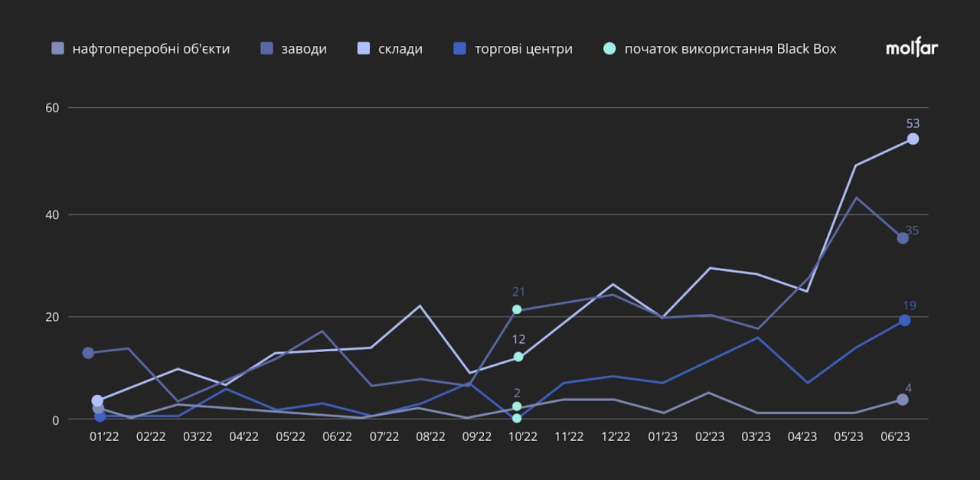
Task: Select the нафтопереробні об'єкти legend label
Action: [x=151, y=49]
